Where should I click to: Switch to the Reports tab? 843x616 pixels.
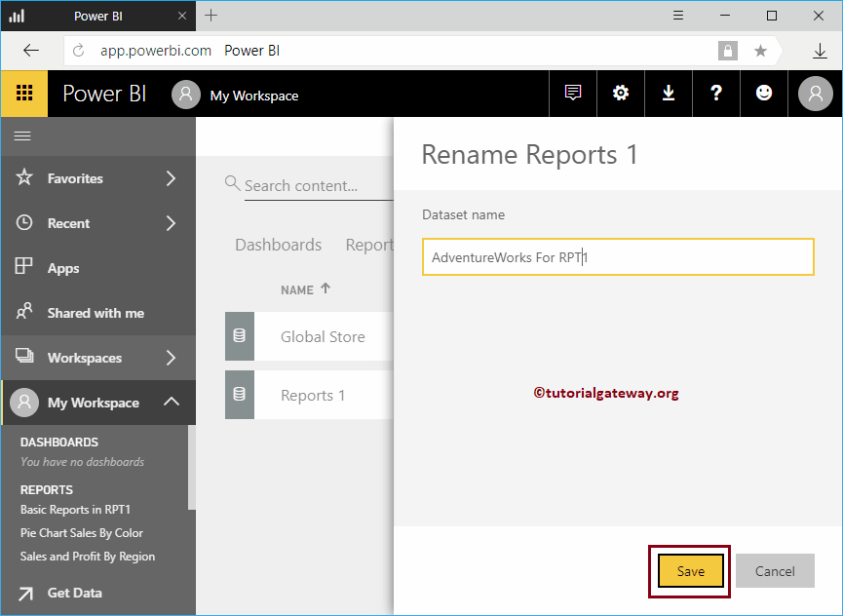pos(369,245)
